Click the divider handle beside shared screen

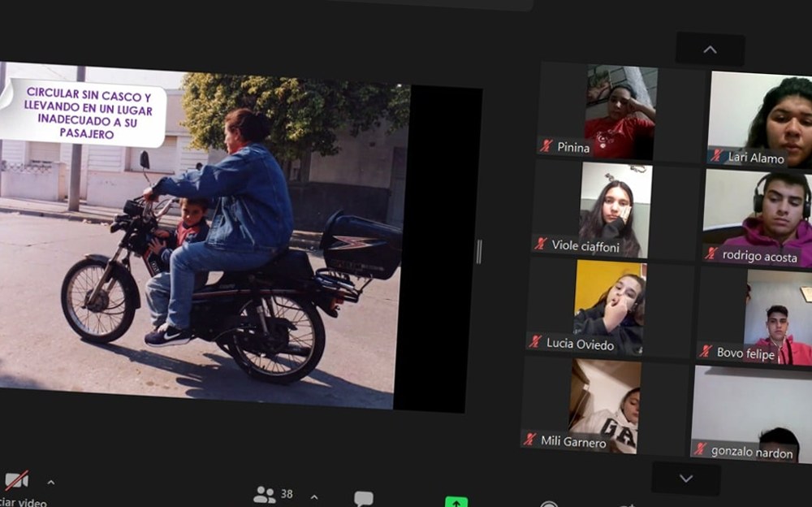478,251
